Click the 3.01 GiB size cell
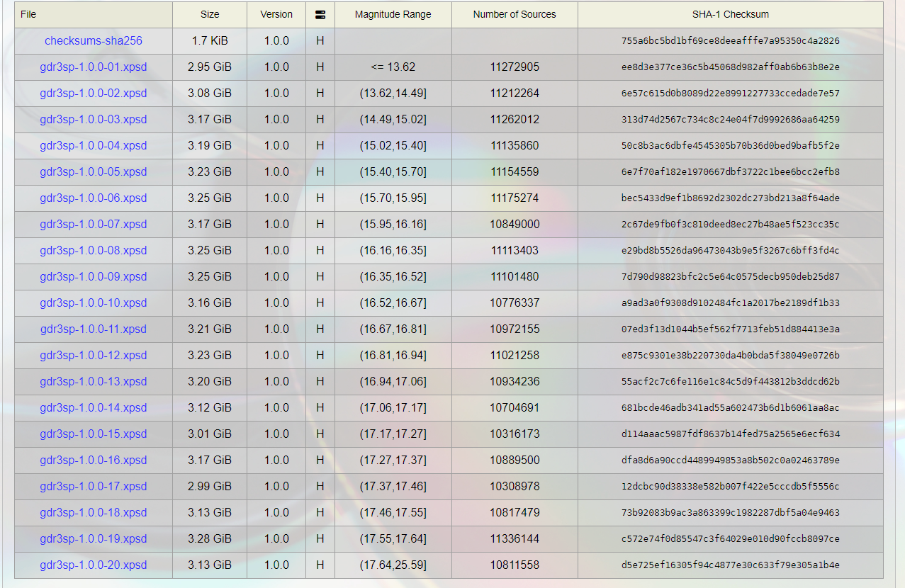905x588 pixels. (210, 434)
